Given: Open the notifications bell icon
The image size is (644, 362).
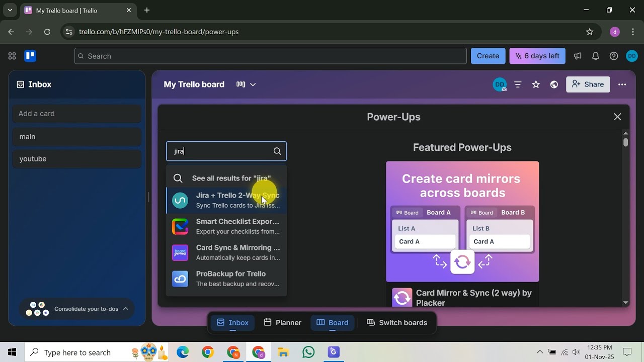Looking at the screenshot, I should click(596, 56).
